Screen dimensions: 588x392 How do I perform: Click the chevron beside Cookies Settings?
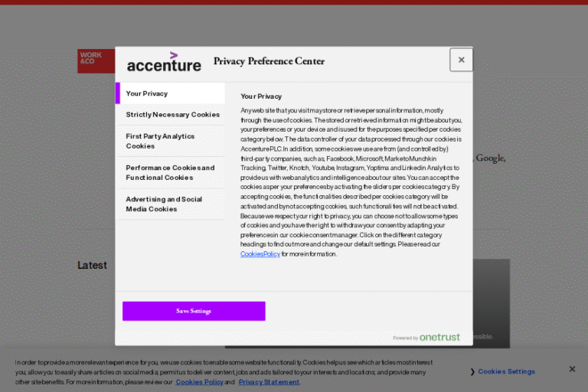pos(472,372)
